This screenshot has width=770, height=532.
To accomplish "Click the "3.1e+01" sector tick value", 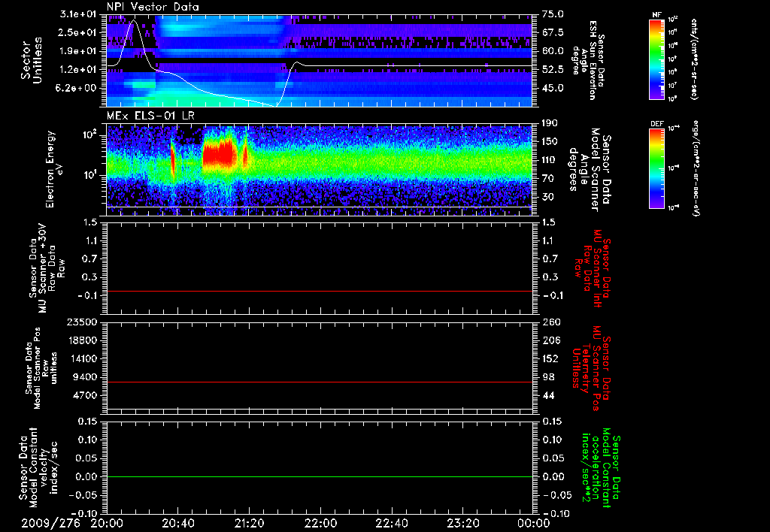I will tap(78, 14).
